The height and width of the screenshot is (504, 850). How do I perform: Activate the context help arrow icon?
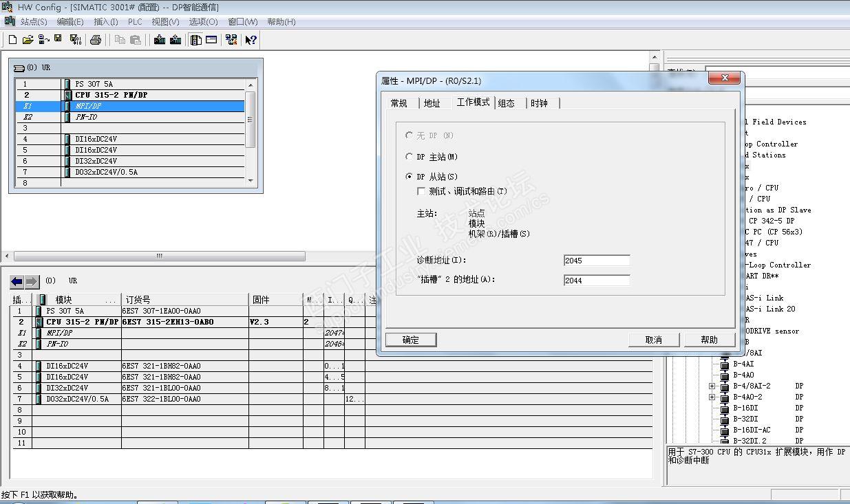[x=251, y=40]
